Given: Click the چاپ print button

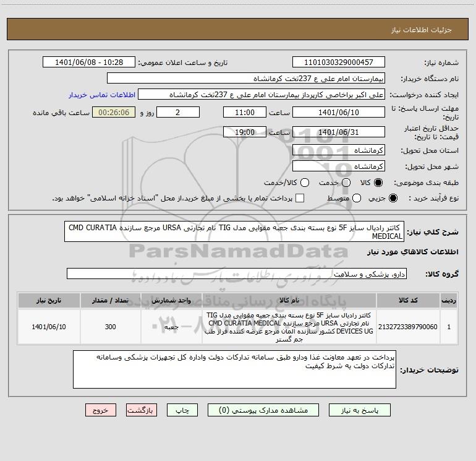Looking at the screenshot, I should pos(182,410).
